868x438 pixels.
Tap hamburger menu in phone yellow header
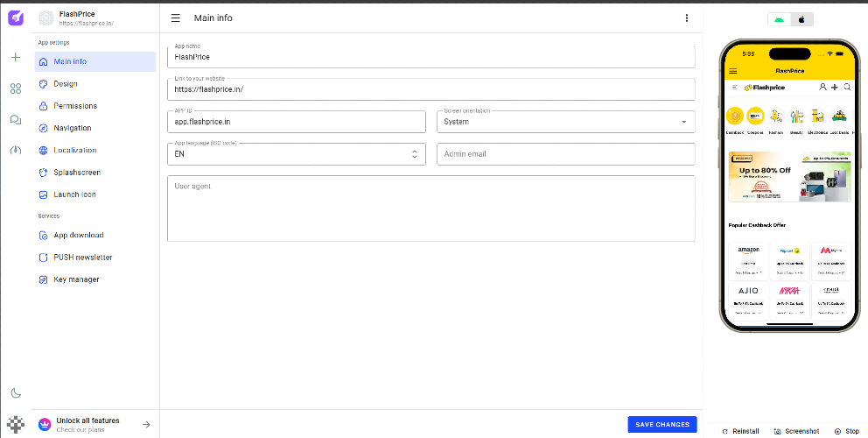(x=733, y=71)
